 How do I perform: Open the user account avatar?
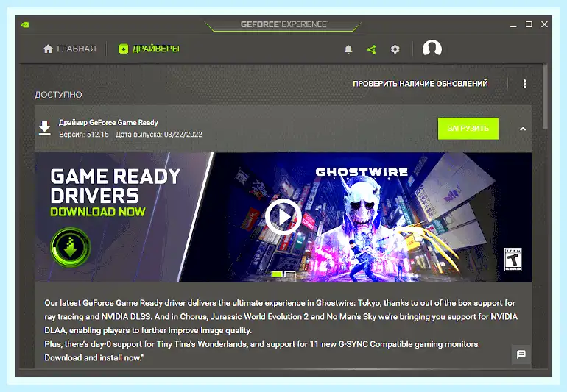point(432,48)
